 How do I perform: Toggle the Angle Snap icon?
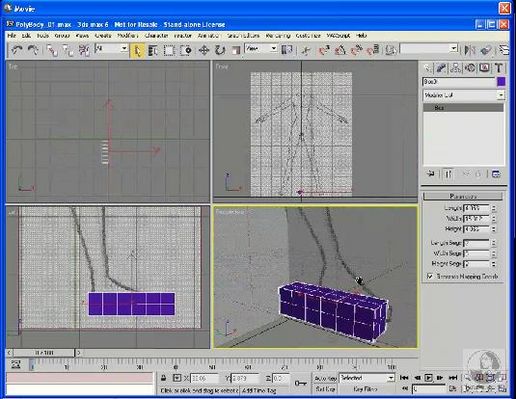pyautogui.click(x=340, y=50)
